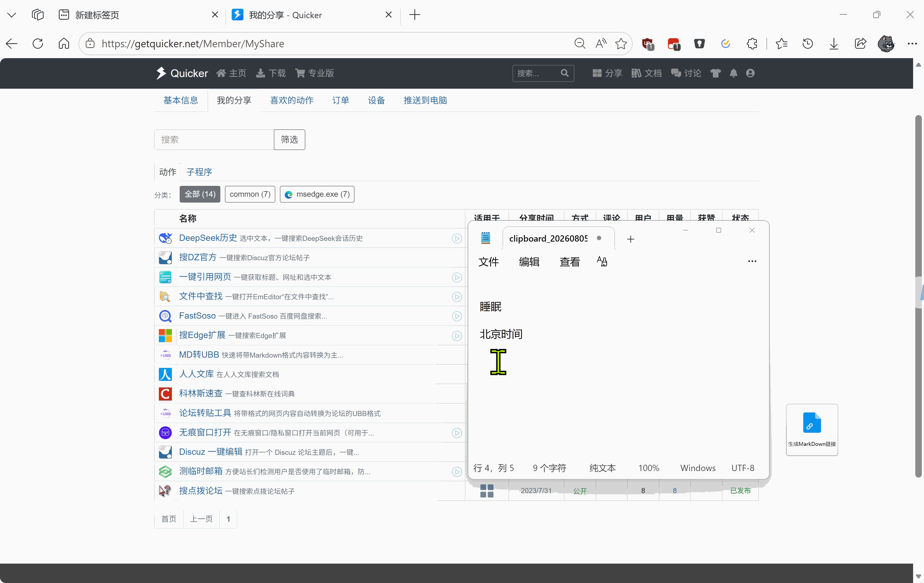Open the 订单 tab
The height and width of the screenshot is (583, 924).
tap(341, 100)
